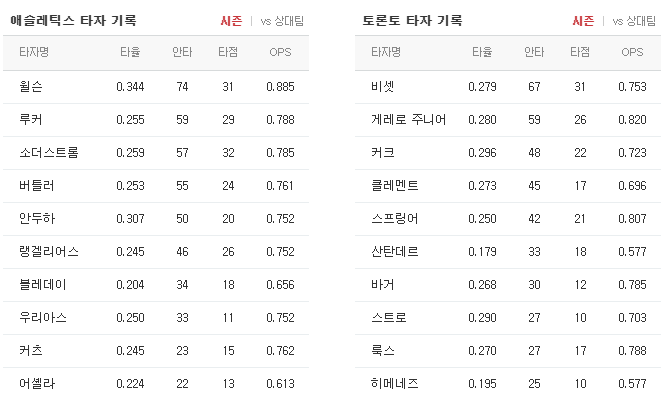Select the 시즌 tab in 애슬레틱스 table

tap(231, 21)
